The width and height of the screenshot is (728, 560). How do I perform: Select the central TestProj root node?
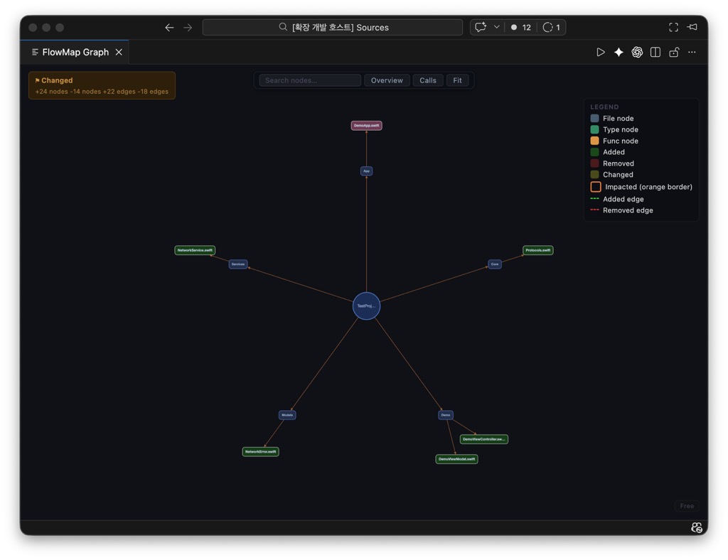click(x=366, y=306)
